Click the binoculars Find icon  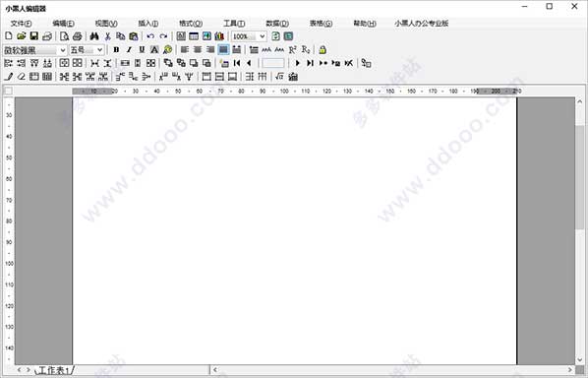(x=94, y=36)
